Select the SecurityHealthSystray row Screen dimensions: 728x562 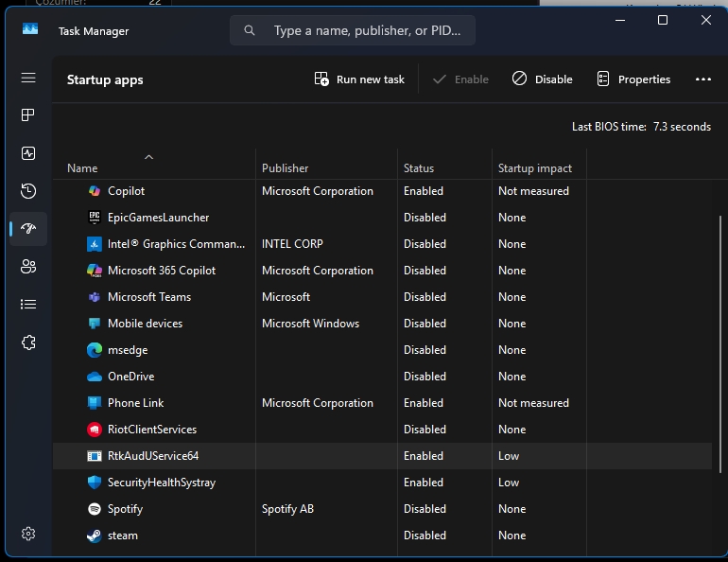point(382,483)
